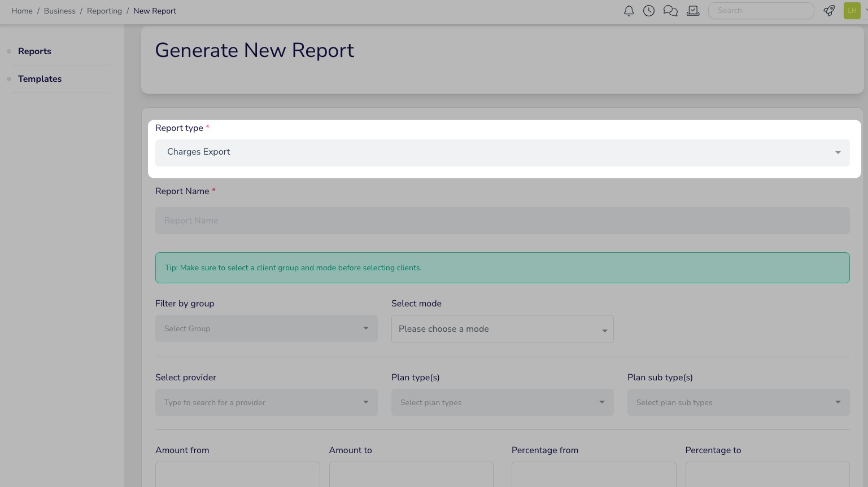This screenshot has width=868, height=487.
Task: Open the chat messages icon
Action: (670, 11)
